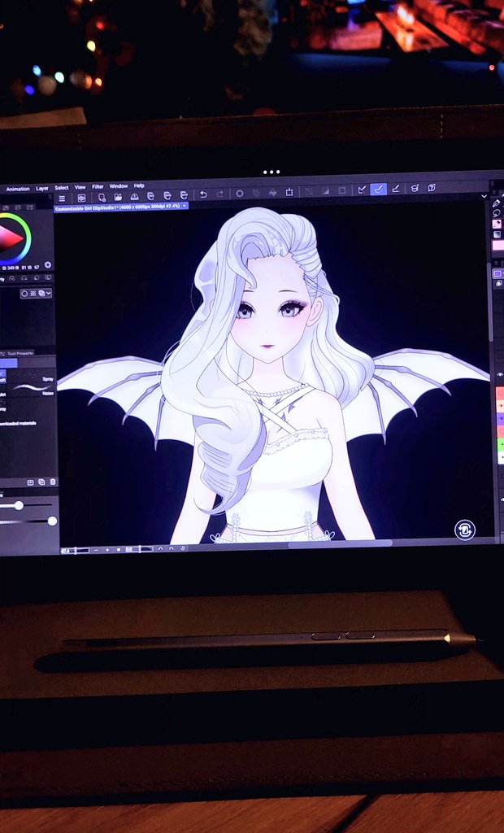Click the Fill icon in command bar
This screenshot has height=833, width=504.
tap(272, 192)
